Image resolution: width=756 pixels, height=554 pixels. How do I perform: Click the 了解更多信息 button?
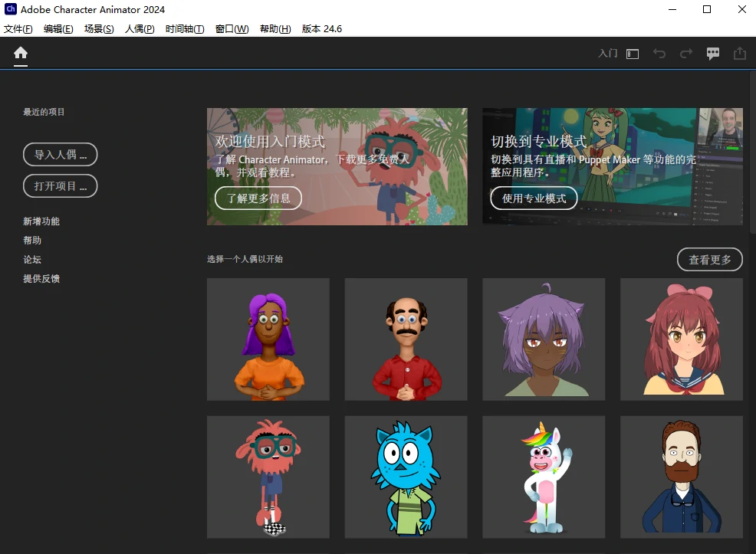(258, 198)
